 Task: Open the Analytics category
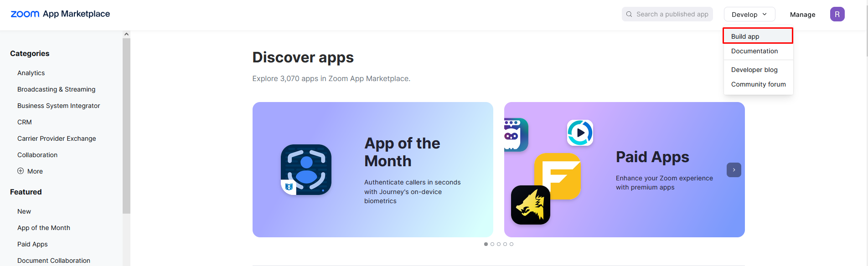click(x=31, y=73)
